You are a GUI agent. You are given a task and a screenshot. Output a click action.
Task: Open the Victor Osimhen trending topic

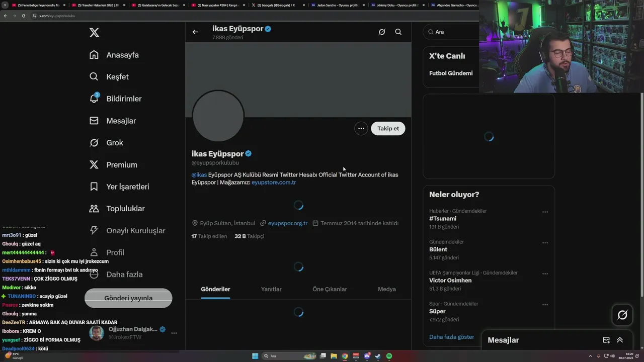(x=450, y=281)
